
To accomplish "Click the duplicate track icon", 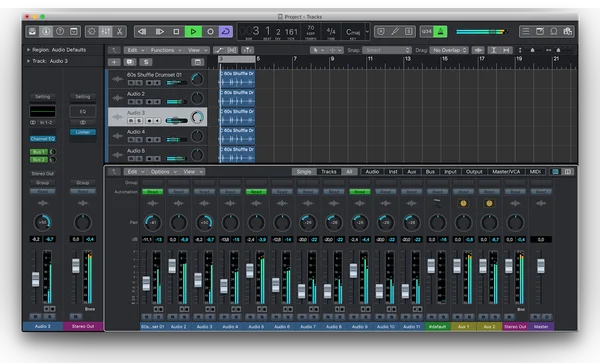I will tap(130, 62).
